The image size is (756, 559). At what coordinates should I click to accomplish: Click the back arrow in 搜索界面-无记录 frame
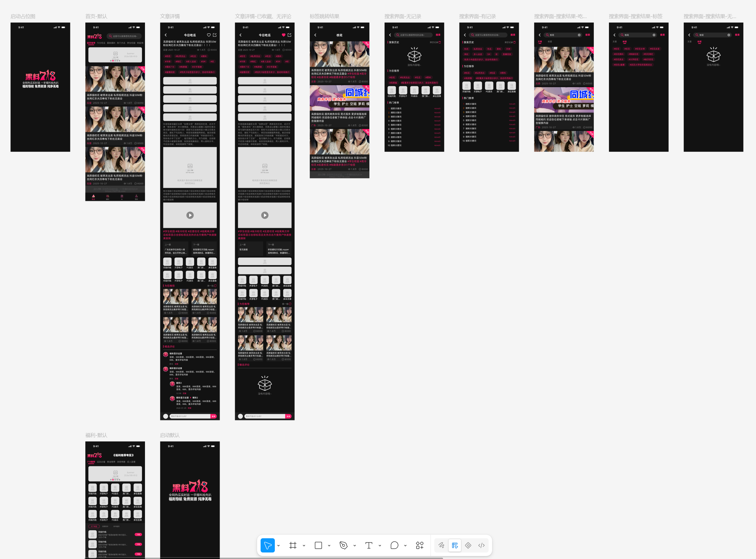(x=390, y=35)
